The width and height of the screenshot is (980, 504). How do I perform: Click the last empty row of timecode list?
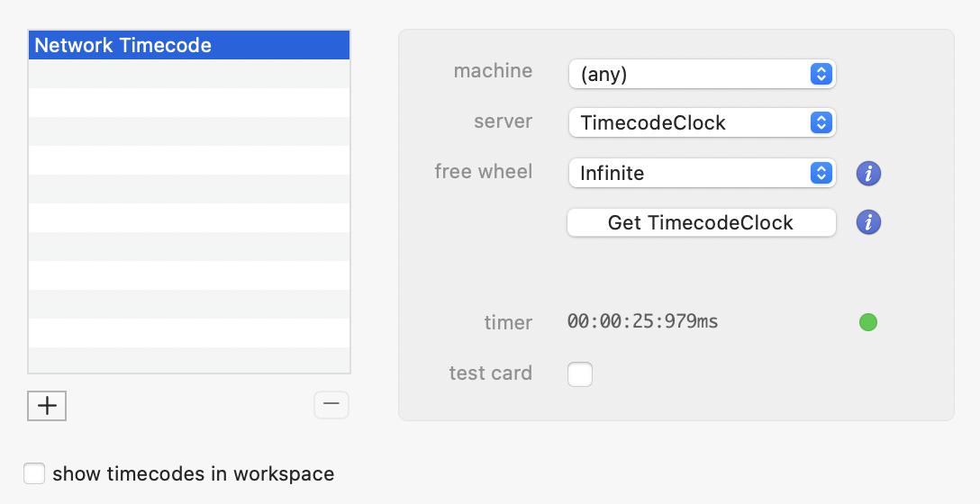[x=189, y=361]
